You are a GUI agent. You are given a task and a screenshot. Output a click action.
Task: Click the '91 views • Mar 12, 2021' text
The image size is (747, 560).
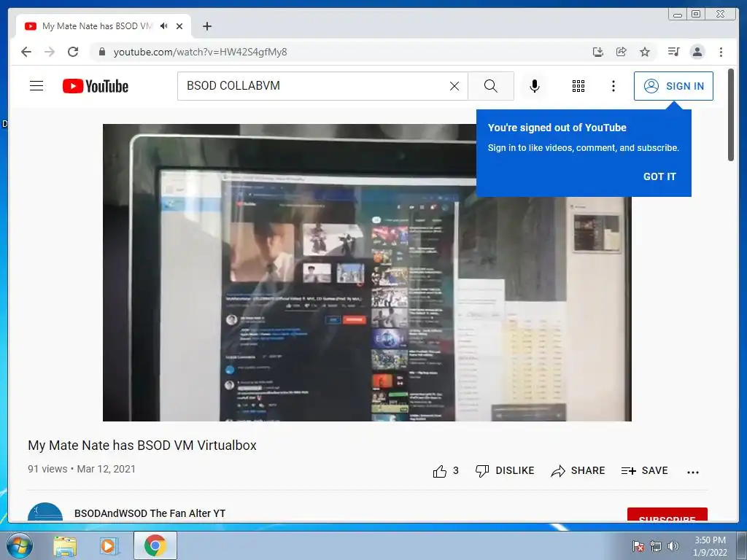click(x=82, y=469)
